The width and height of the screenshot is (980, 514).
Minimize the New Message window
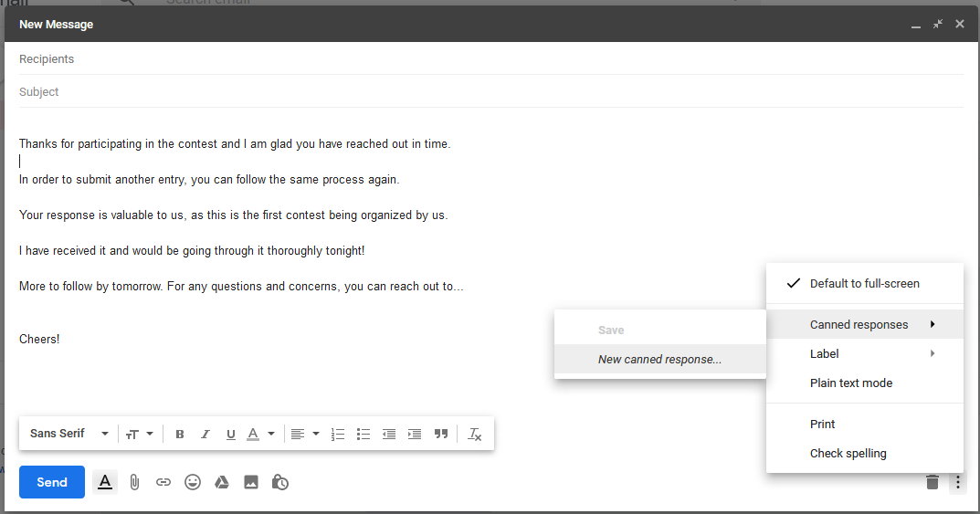click(916, 25)
